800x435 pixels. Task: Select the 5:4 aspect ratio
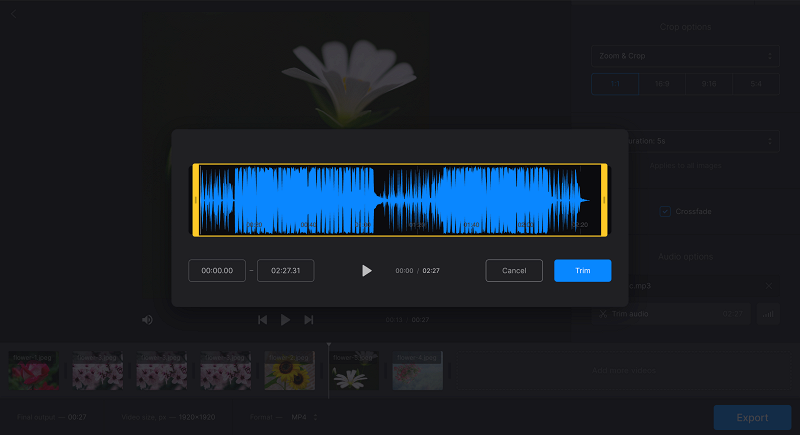pos(756,84)
